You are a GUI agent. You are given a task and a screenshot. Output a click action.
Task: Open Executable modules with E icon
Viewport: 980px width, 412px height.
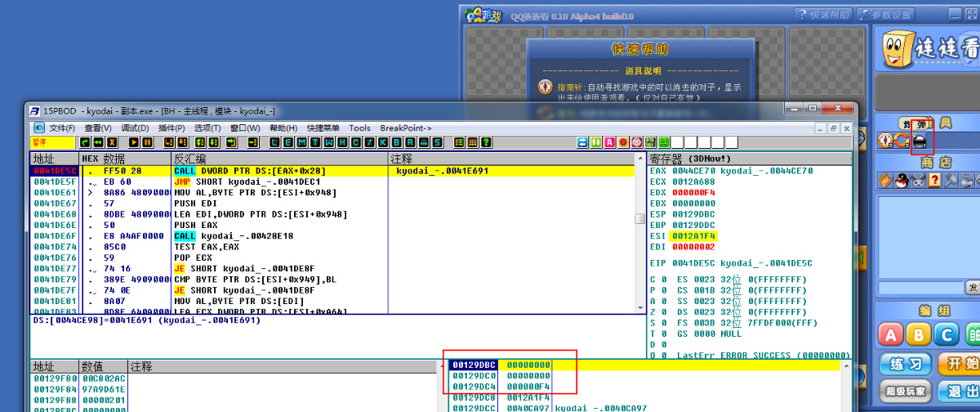pyautogui.click(x=289, y=142)
